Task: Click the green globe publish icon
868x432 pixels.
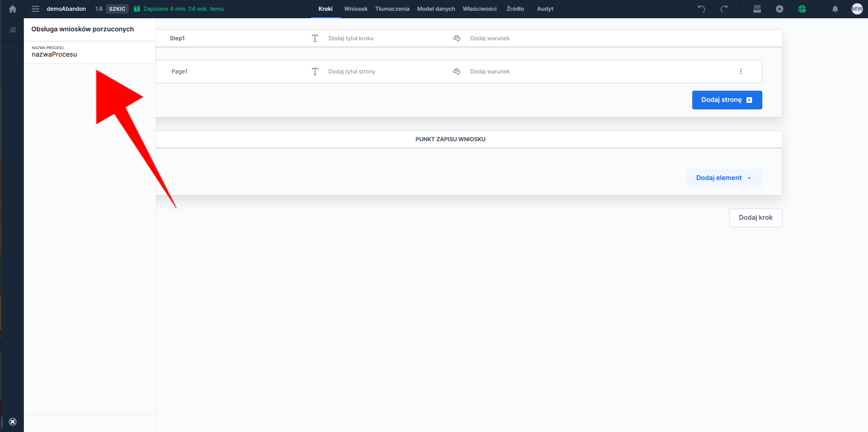Action: pos(802,9)
